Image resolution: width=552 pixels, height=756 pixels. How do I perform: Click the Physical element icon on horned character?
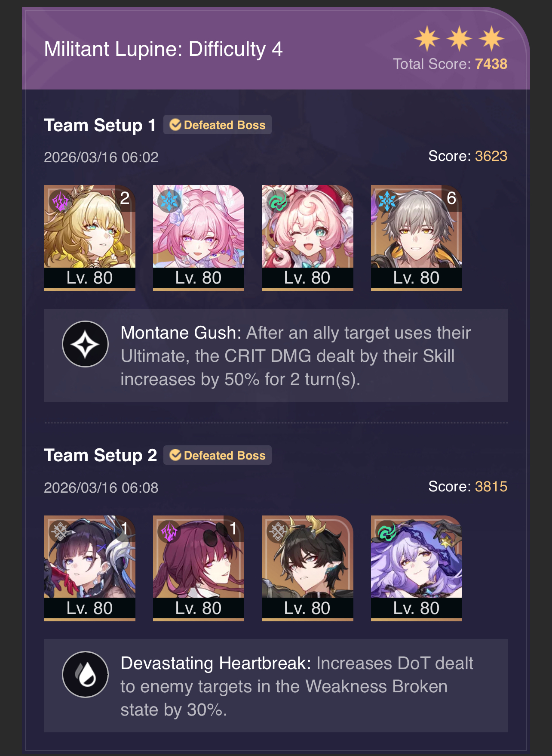coord(278,531)
